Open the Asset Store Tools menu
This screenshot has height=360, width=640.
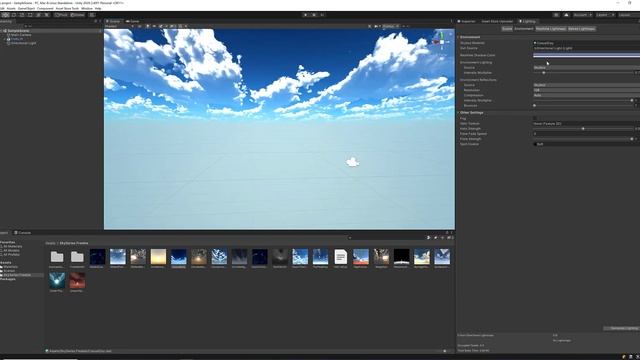tap(67, 8)
